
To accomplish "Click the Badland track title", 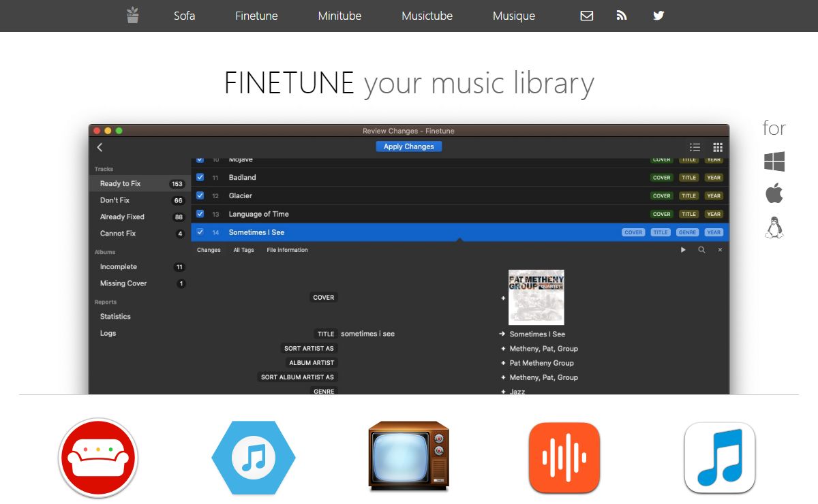I will (x=242, y=177).
